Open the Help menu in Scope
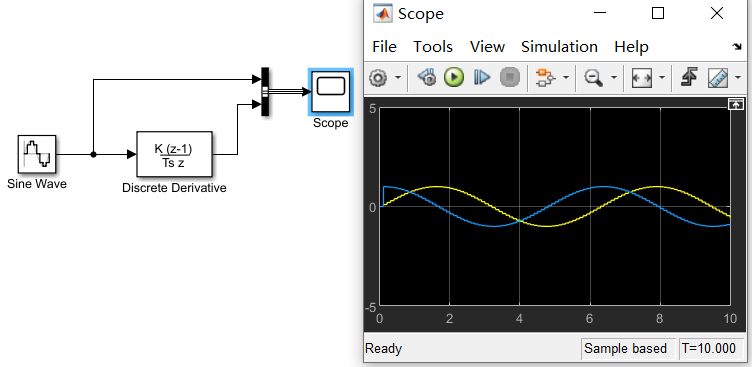 [x=631, y=47]
